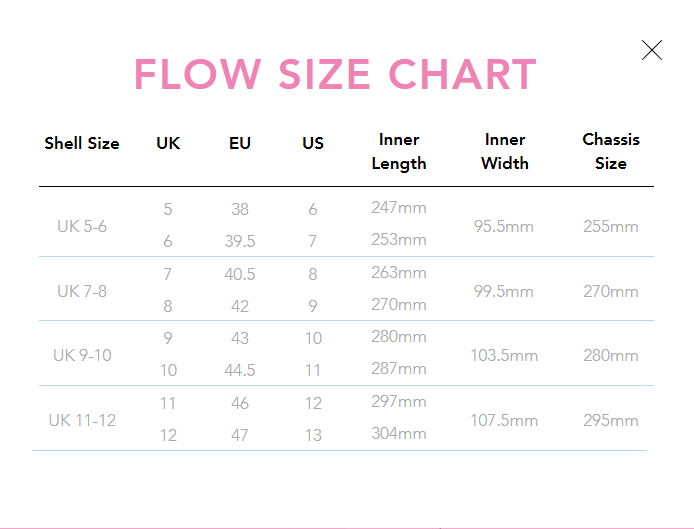
Task: Select the Inner Length column header
Action: point(399,151)
